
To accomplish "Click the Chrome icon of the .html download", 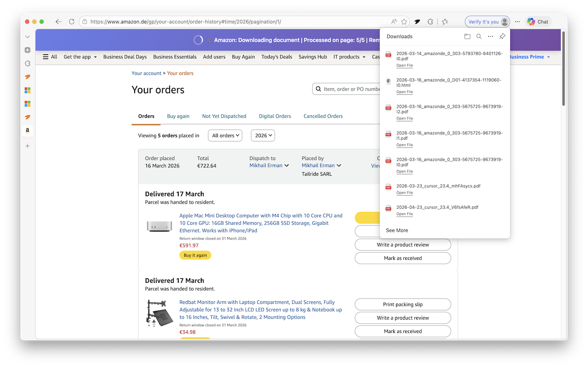I will click(x=388, y=80).
